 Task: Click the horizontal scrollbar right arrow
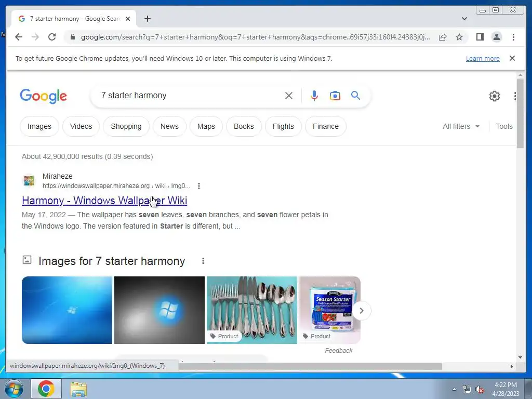coord(512,366)
